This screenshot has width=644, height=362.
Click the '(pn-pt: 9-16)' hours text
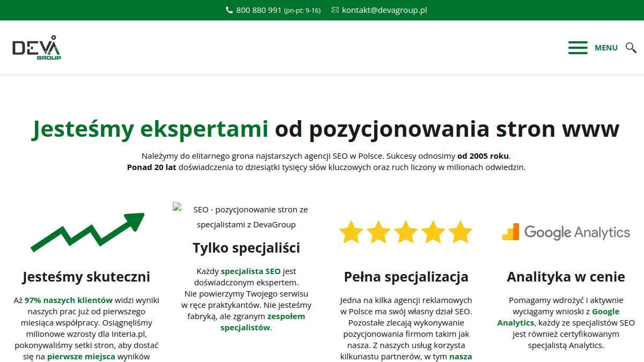pyautogui.click(x=302, y=11)
